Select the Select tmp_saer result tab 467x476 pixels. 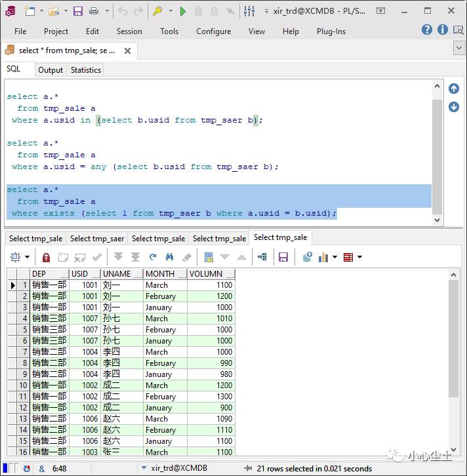(x=97, y=239)
